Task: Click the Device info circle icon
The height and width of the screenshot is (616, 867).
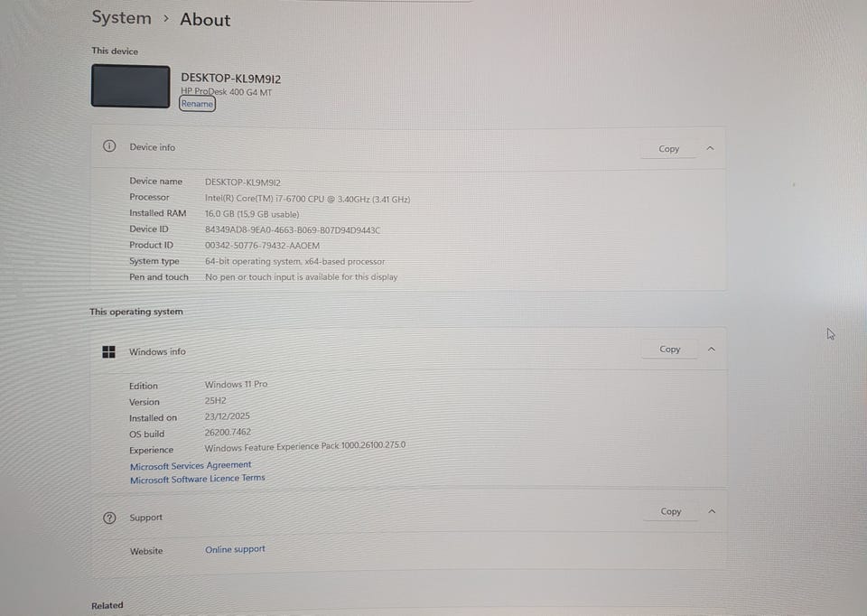Action: pyautogui.click(x=109, y=146)
